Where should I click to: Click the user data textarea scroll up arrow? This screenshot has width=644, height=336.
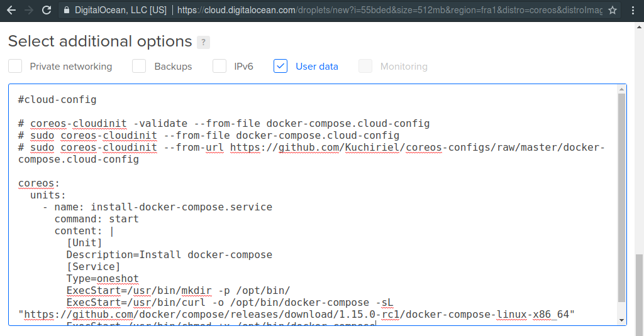click(621, 89)
